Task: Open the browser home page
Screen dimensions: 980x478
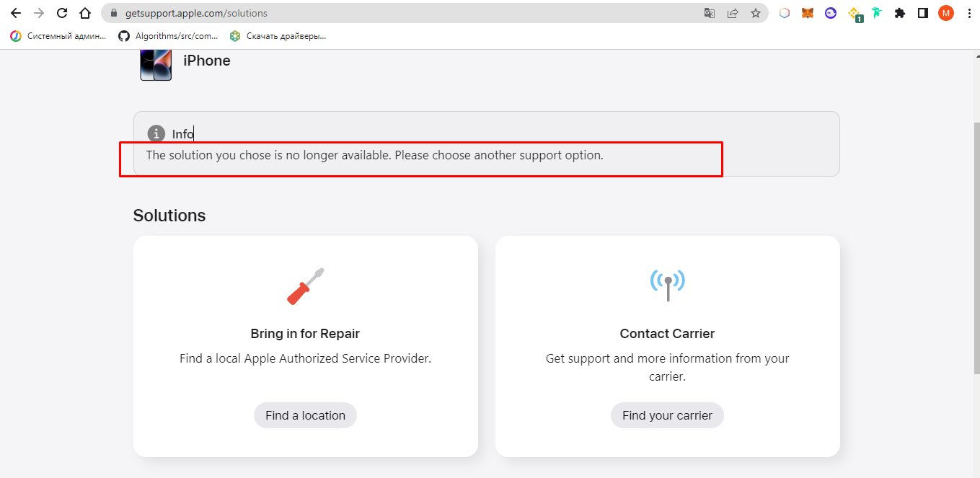Action: tap(85, 13)
